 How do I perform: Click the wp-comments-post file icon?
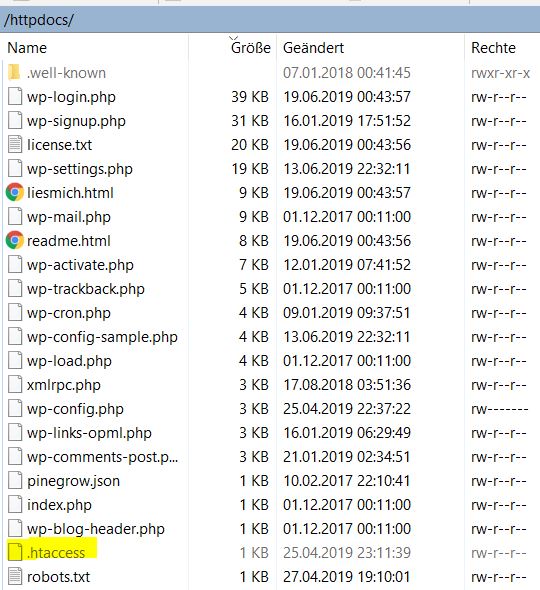click(15, 456)
